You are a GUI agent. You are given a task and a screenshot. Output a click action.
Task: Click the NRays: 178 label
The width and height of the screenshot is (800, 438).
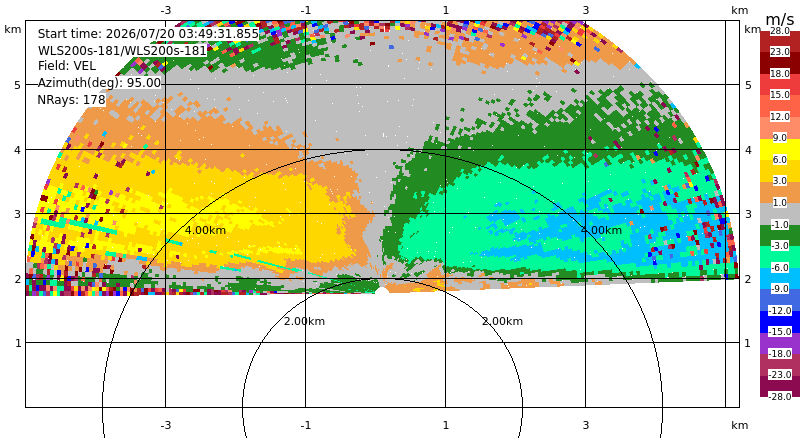[x=71, y=100]
